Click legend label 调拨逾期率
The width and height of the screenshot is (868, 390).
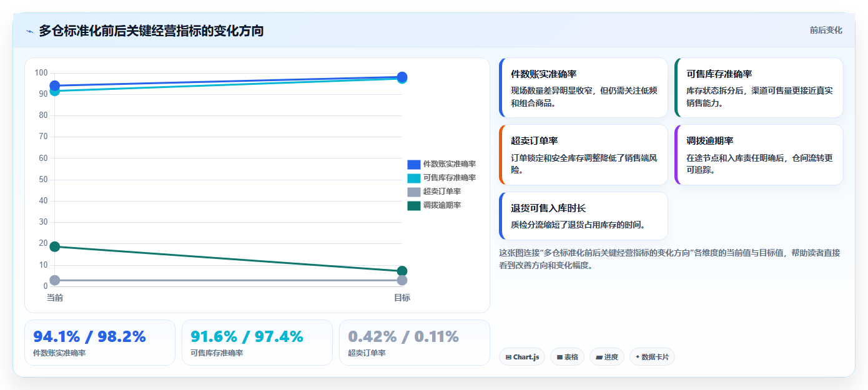[442, 205]
